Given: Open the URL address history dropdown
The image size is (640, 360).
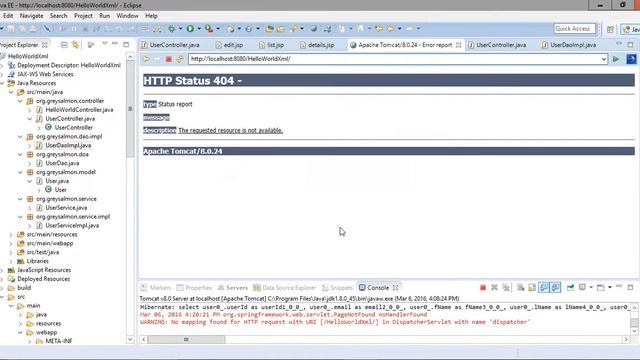Looking at the screenshot, I should (x=604, y=59).
